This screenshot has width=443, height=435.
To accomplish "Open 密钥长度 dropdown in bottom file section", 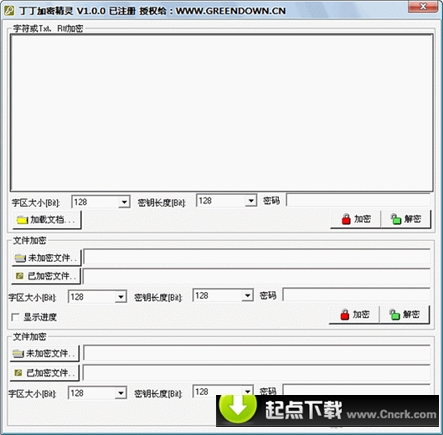I will pyautogui.click(x=247, y=391).
